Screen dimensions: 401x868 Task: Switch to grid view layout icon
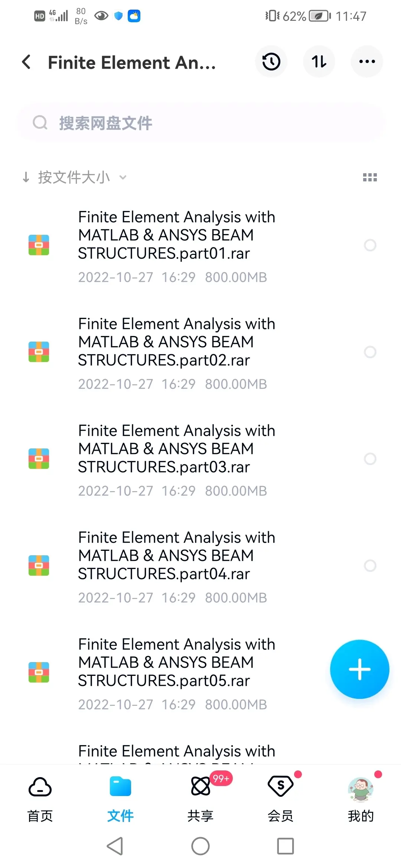click(x=370, y=177)
